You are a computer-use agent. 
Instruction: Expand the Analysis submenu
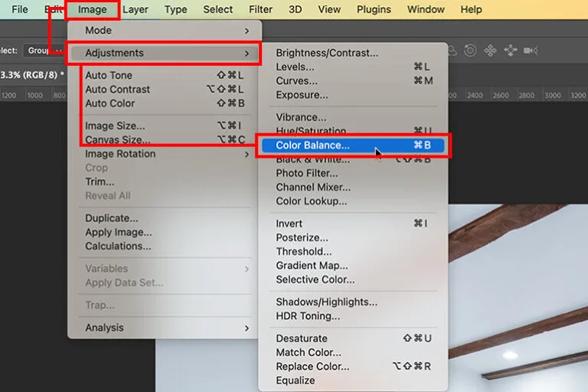[x=165, y=328]
